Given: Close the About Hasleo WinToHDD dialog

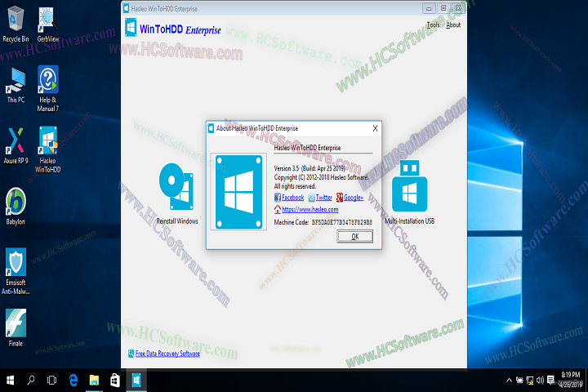Looking at the screenshot, I should (x=375, y=129).
